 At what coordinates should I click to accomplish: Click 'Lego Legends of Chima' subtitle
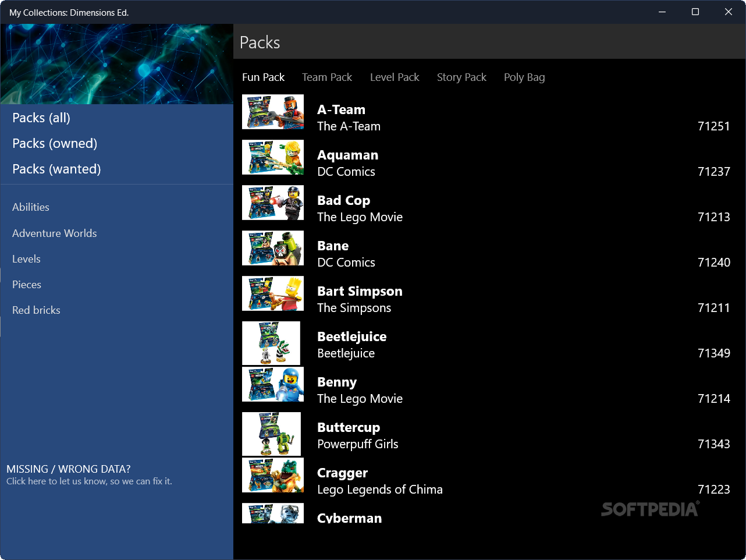(x=379, y=490)
